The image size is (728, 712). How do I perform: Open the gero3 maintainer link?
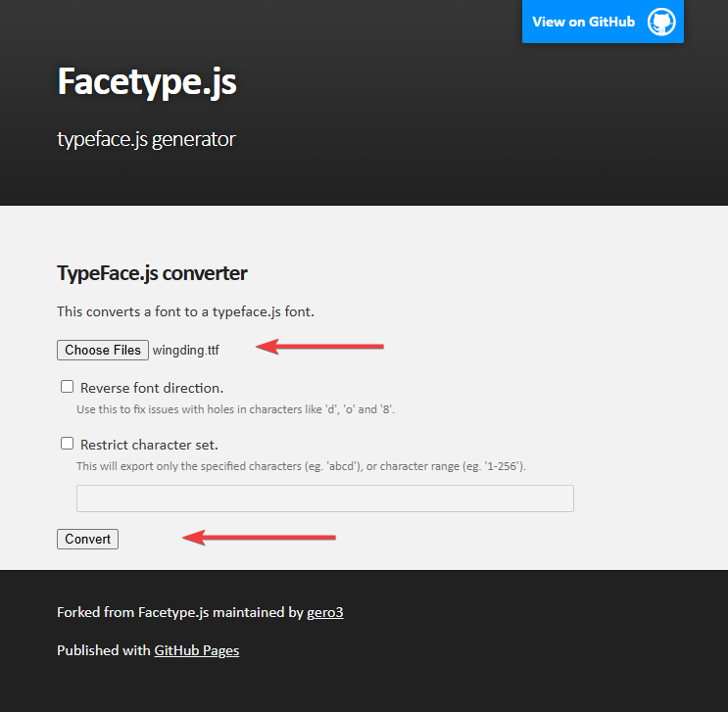coord(325,613)
